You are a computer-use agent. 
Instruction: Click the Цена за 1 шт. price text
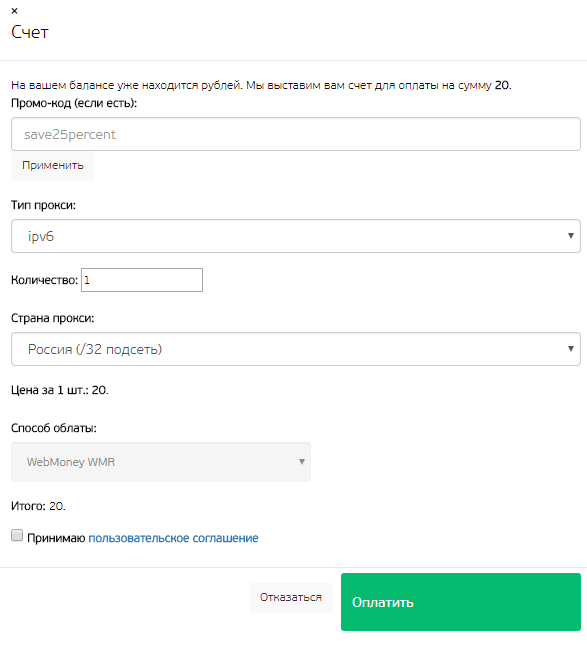tap(60, 390)
